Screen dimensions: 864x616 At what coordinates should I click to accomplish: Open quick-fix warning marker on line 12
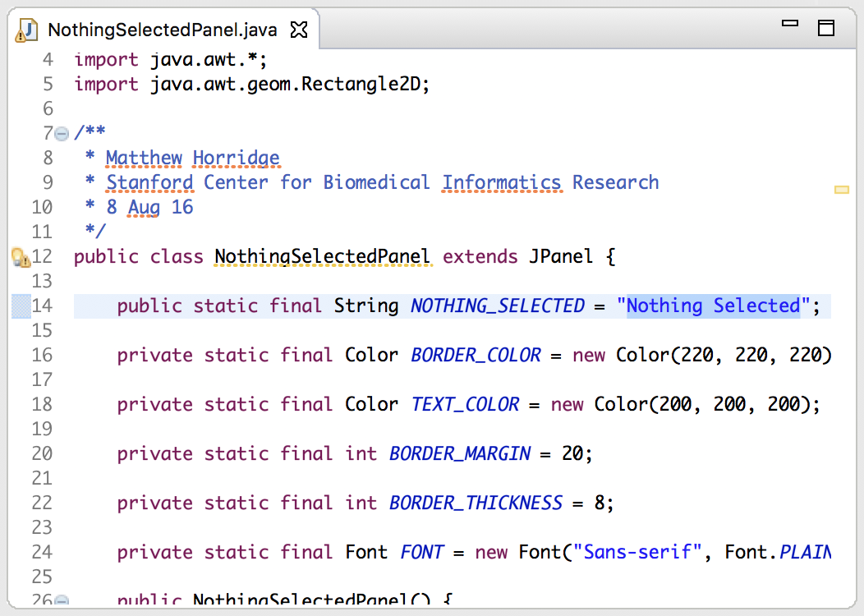(21, 257)
